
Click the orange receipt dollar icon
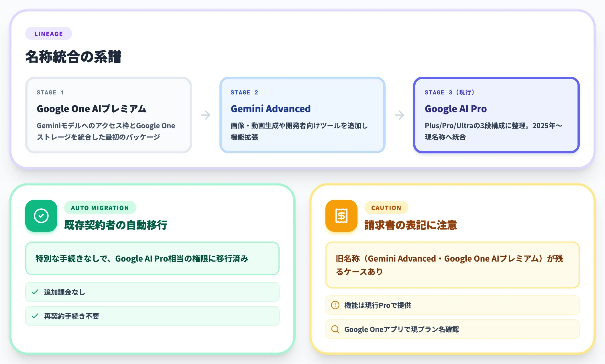coord(341,216)
